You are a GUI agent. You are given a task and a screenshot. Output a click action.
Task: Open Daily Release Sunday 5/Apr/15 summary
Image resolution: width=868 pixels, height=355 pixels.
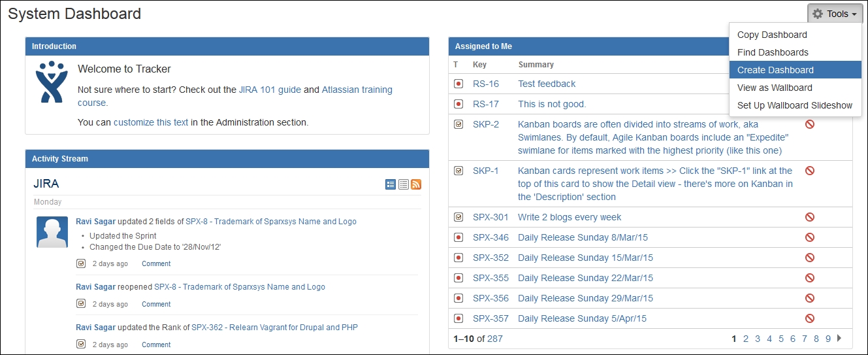tap(582, 318)
